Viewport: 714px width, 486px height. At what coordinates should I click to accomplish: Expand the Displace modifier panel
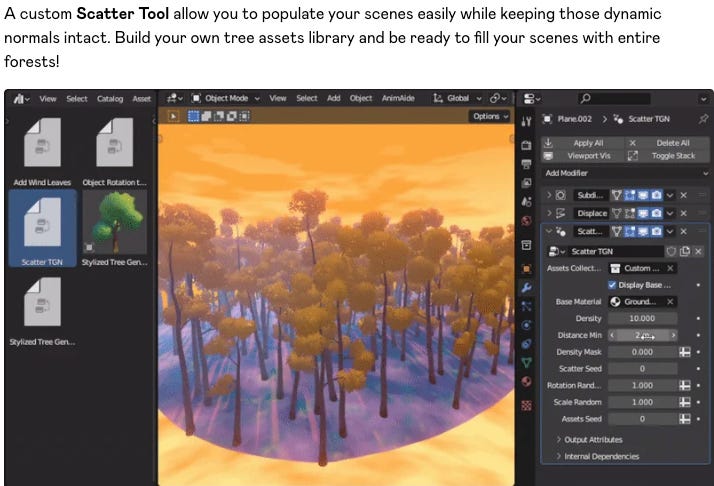[549, 213]
